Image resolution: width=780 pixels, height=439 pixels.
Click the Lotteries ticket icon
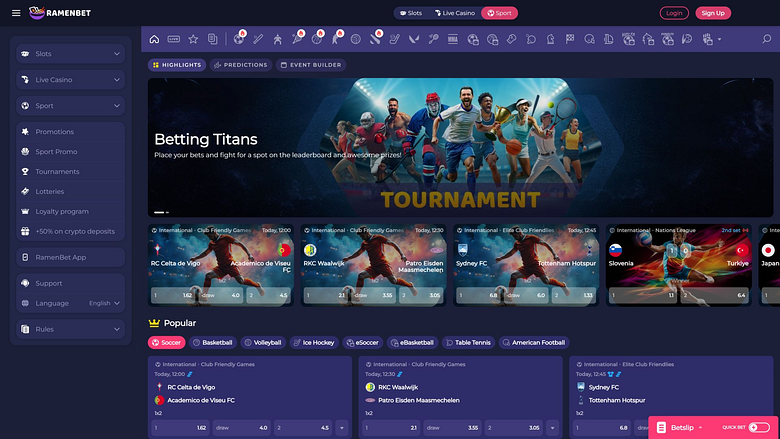click(25, 191)
